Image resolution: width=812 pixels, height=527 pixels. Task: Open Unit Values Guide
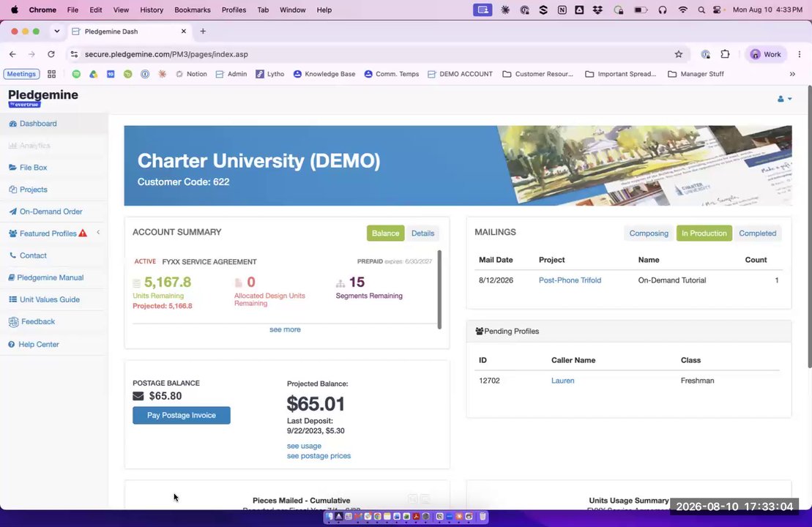click(44, 300)
